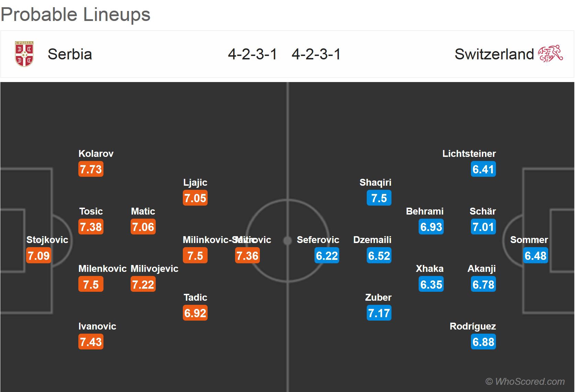Image resolution: width=575 pixels, height=392 pixels.
Task: Click Akanji's 6.78 rating badge
Action: pyautogui.click(x=483, y=285)
